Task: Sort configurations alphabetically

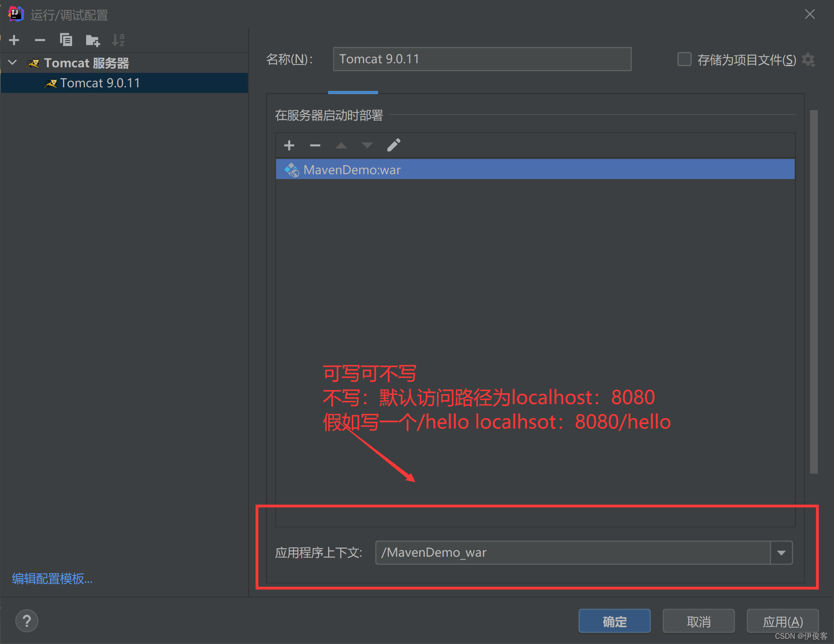Action: [x=118, y=40]
